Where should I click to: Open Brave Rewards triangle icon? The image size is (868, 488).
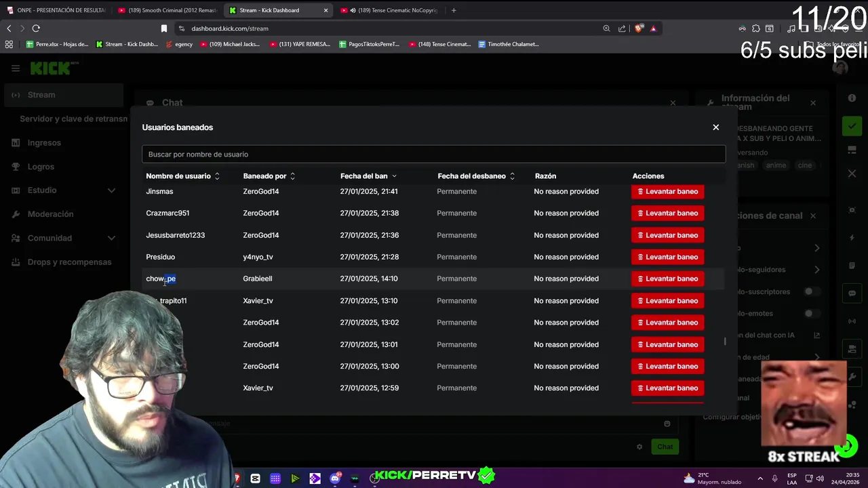(x=653, y=28)
